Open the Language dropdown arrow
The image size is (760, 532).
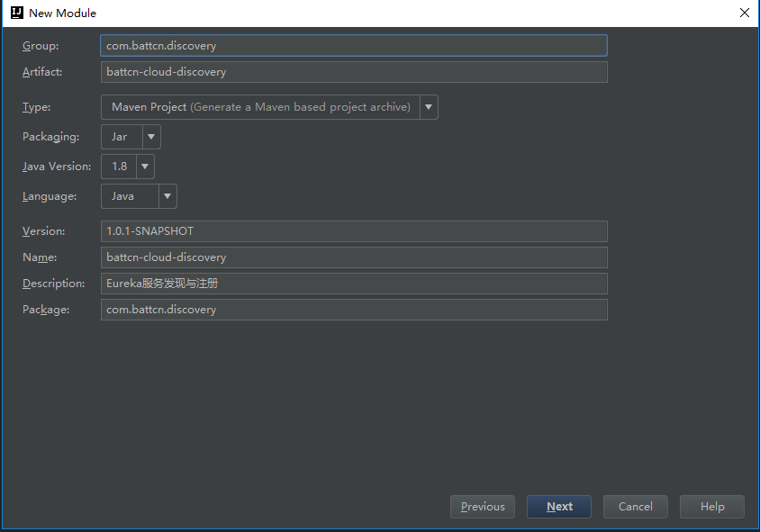(167, 196)
